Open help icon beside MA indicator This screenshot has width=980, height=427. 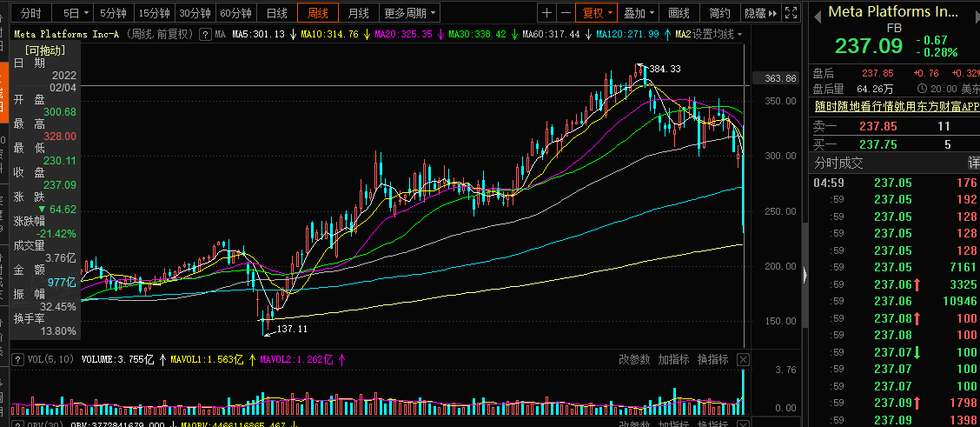pos(204,35)
